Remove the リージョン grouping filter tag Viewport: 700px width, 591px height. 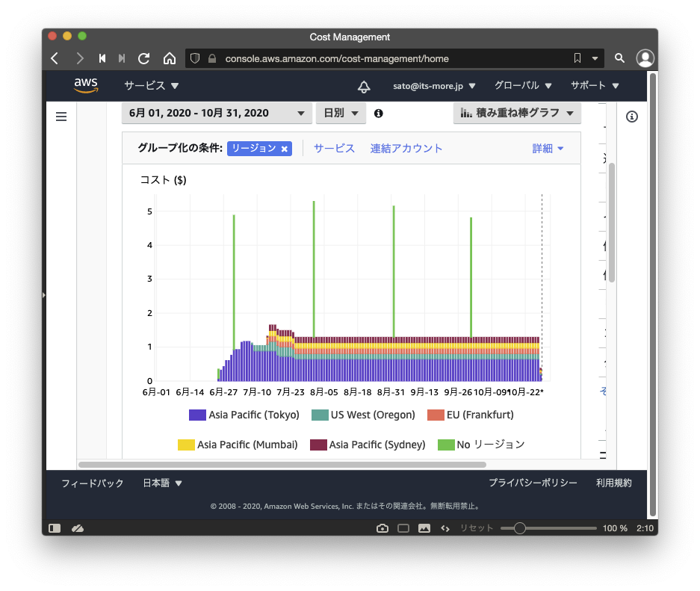pos(285,149)
